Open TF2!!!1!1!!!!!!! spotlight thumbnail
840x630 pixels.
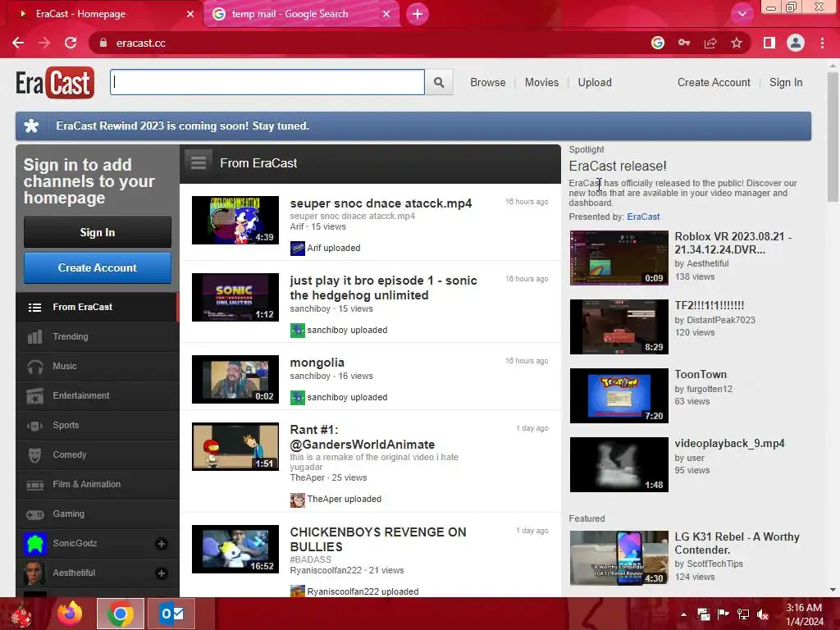(619, 326)
